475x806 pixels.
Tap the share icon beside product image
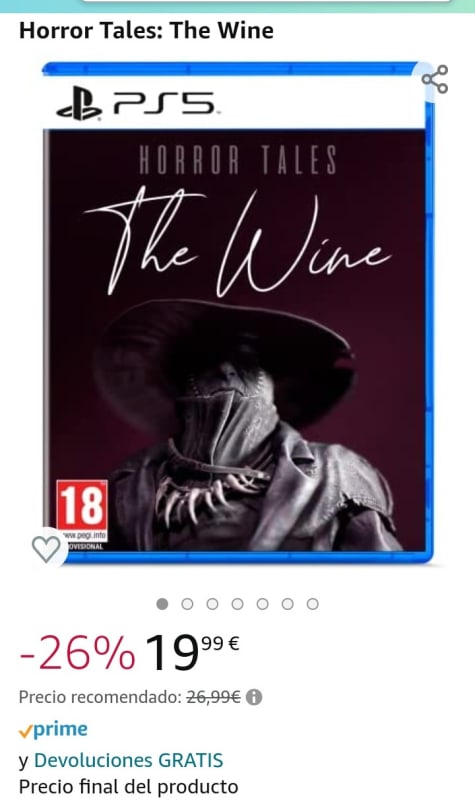434,79
